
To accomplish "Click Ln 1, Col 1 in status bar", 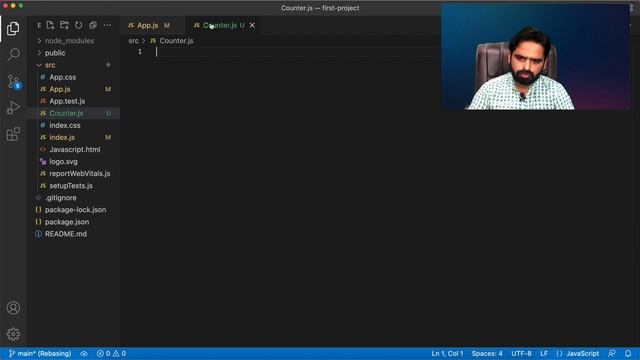I will [447, 353].
